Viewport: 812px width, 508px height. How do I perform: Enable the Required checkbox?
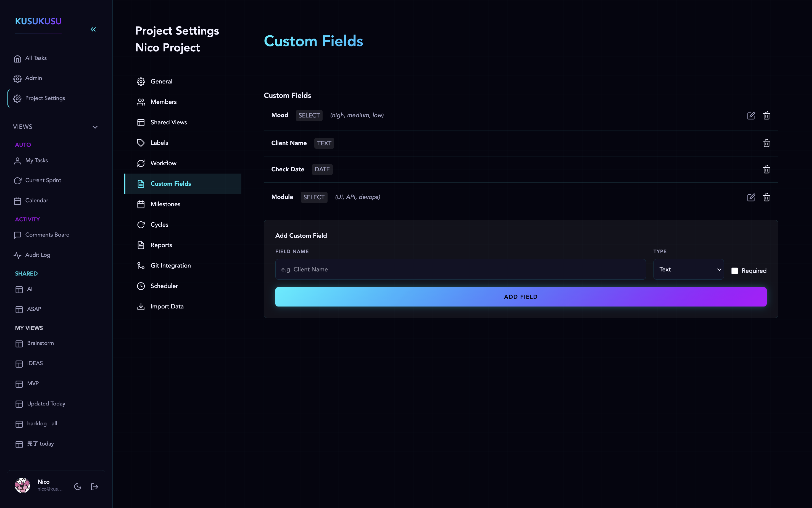pyautogui.click(x=735, y=271)
